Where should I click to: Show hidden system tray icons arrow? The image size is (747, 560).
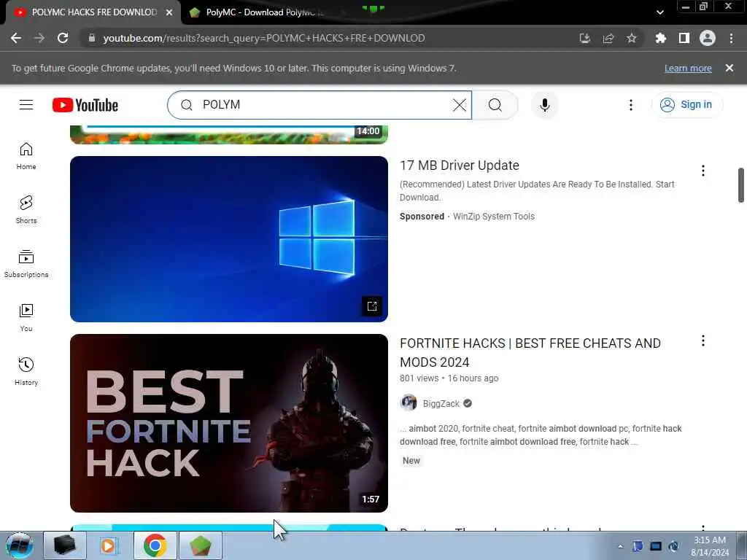click(x=620, y=546)
